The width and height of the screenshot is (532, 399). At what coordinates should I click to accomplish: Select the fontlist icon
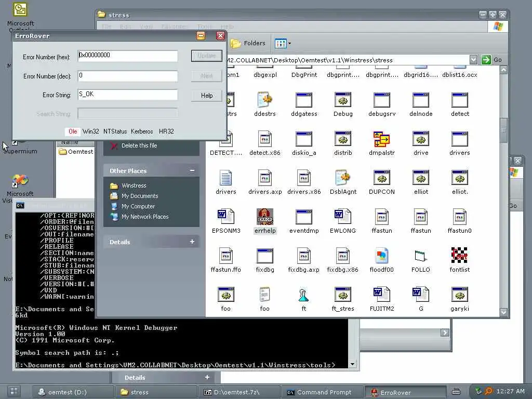[459, 256]
